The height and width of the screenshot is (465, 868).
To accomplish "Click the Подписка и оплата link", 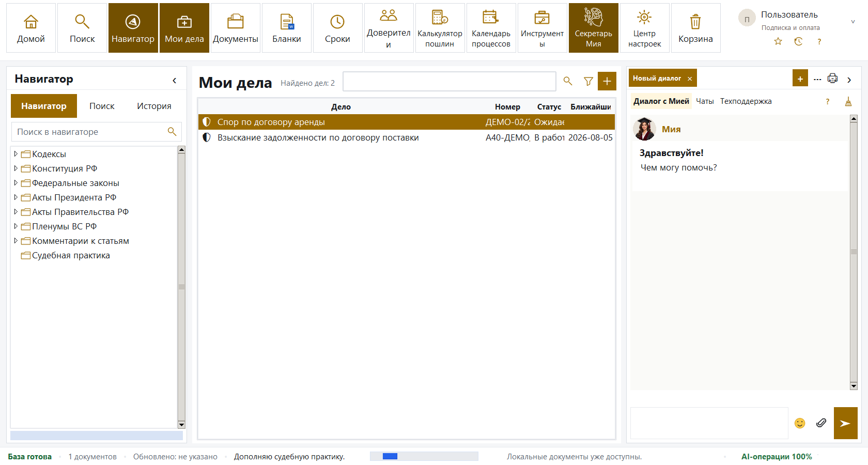I will click(791, 28).
